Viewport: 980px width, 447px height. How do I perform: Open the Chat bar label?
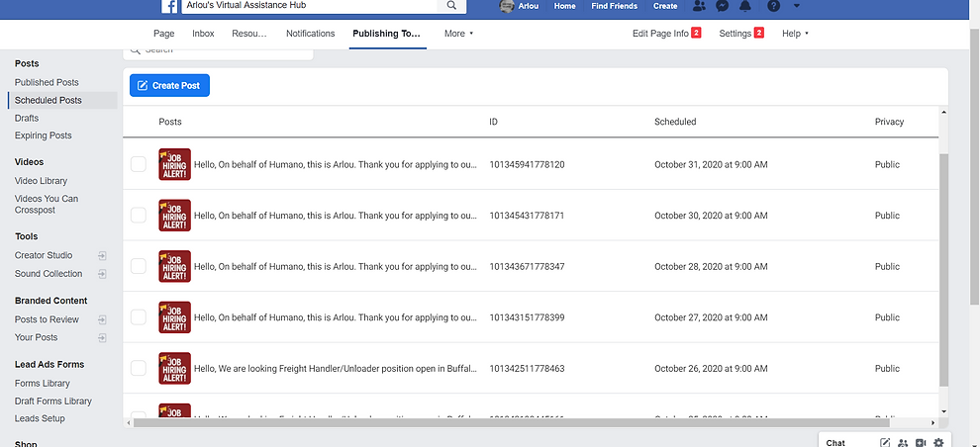[x=835, y=443]
